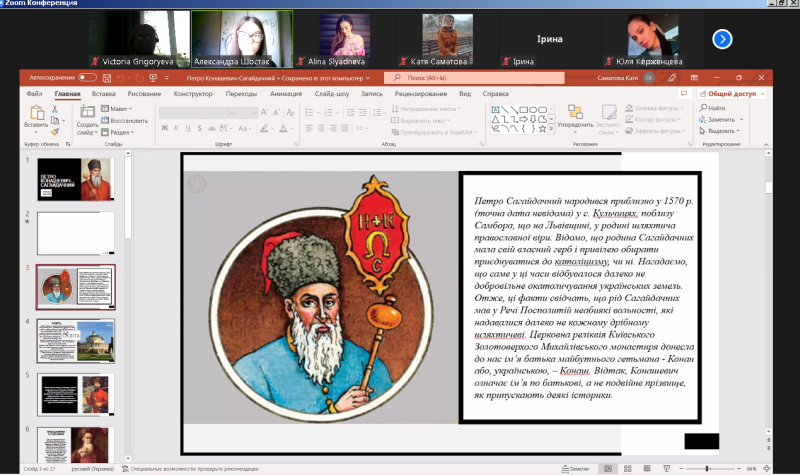The width and height of the screenshot is (800, 475).
Task: Toggle text shadow S formatting
Action: pyautogui.click(x=199, y=128)
